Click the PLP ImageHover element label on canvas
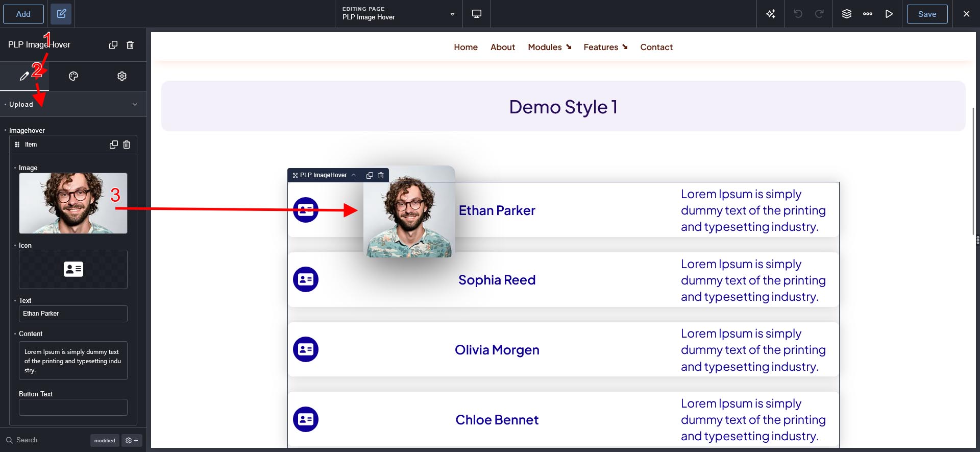 tap(323, 175)
